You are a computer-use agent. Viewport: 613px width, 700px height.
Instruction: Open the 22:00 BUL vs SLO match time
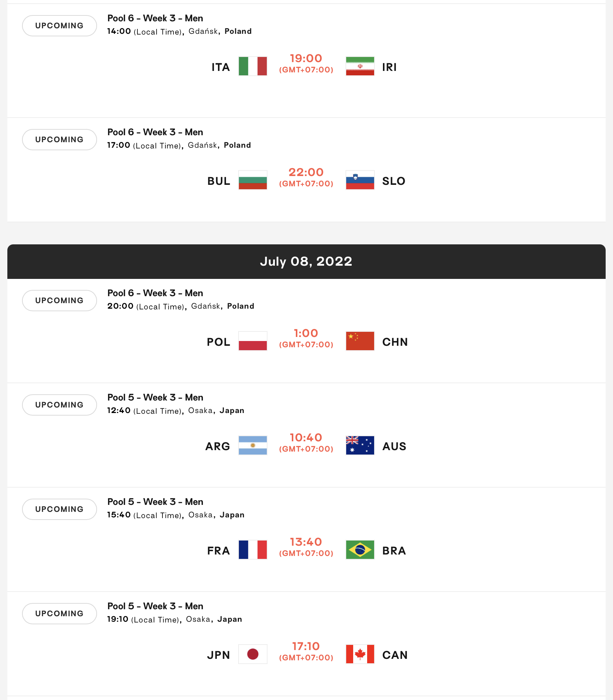click(x=306, y=172)
